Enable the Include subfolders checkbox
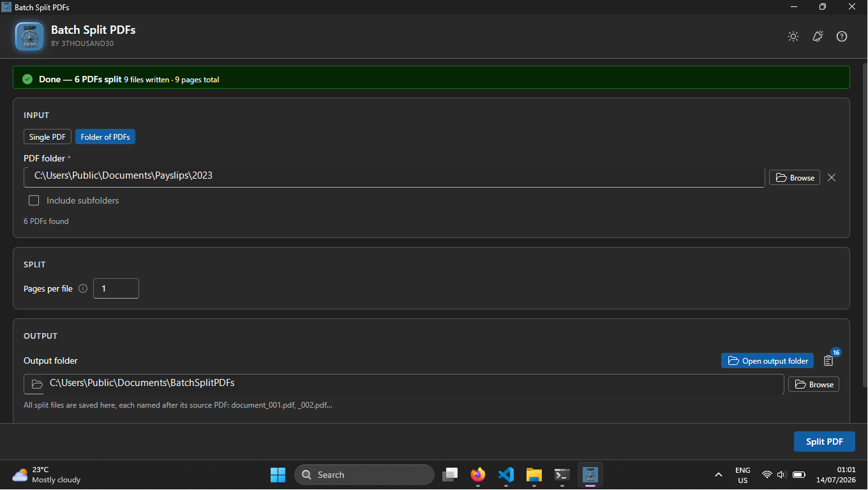 (34, 200)
